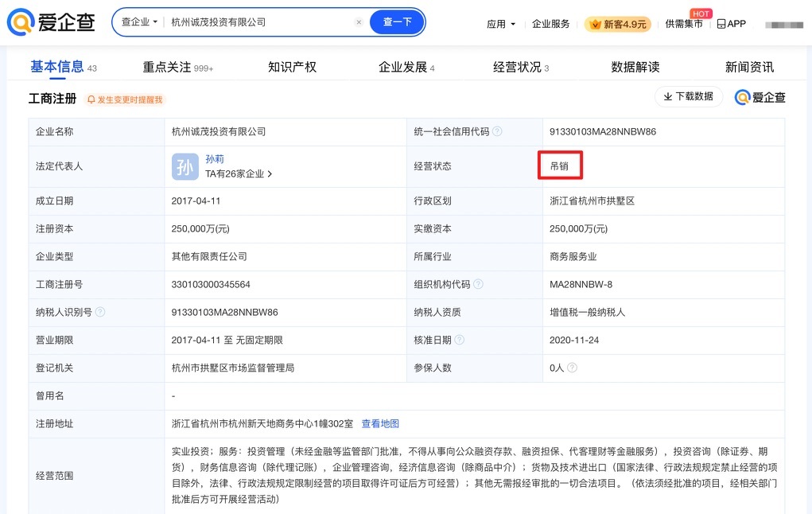This screenshot has width=812, height=514.
Task: Click the 下载数据 download button
Action: coord(688,97)
